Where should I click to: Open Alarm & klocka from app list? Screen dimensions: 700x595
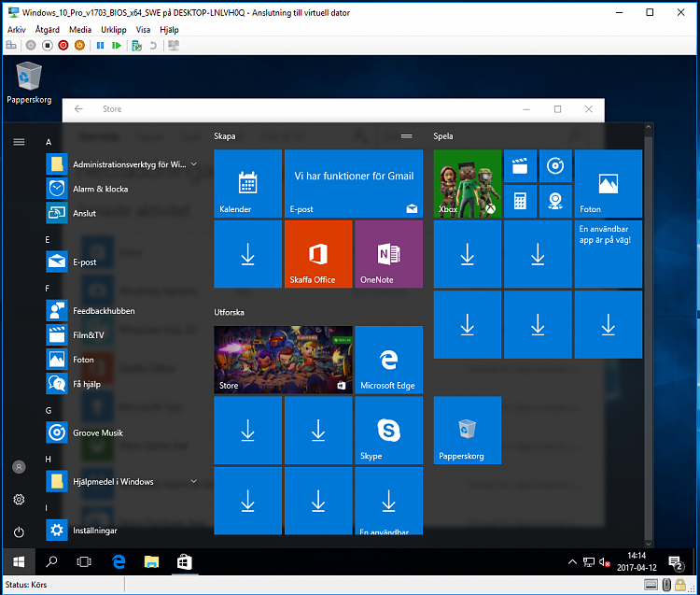123,189
